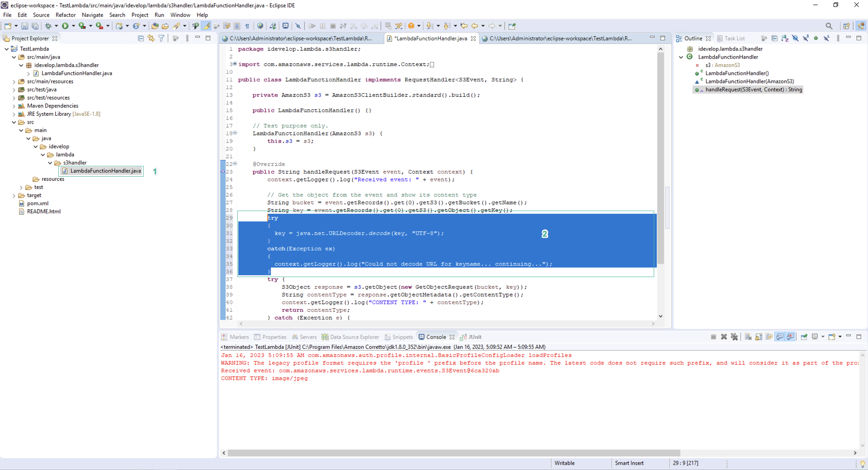Clear the Console output
Viewport: 868px width, 470px height.
748,337
